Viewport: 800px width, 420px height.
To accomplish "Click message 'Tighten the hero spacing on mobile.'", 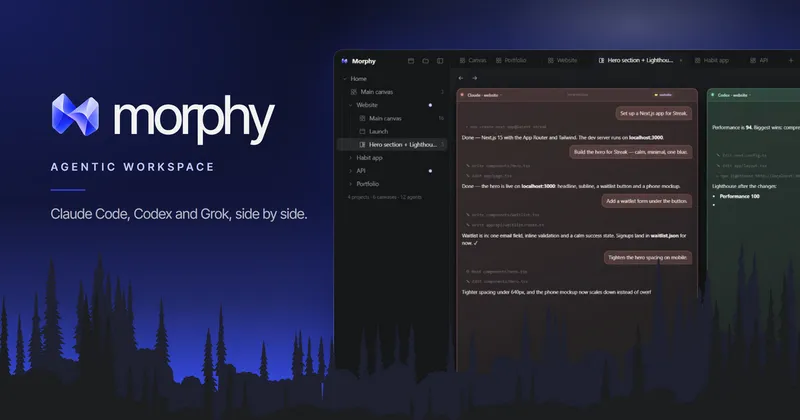I will (x=647, y=258).
